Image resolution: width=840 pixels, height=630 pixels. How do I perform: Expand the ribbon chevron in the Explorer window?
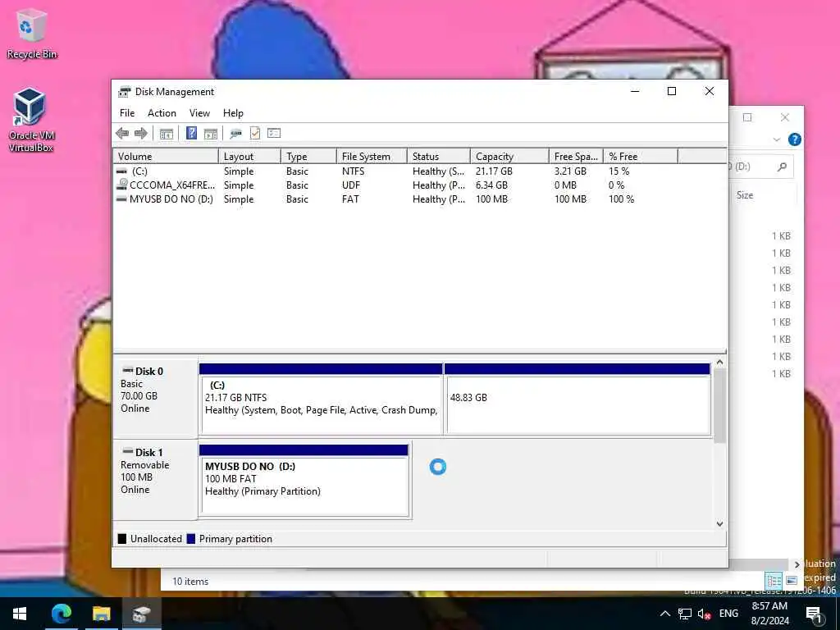pos(777,139)
